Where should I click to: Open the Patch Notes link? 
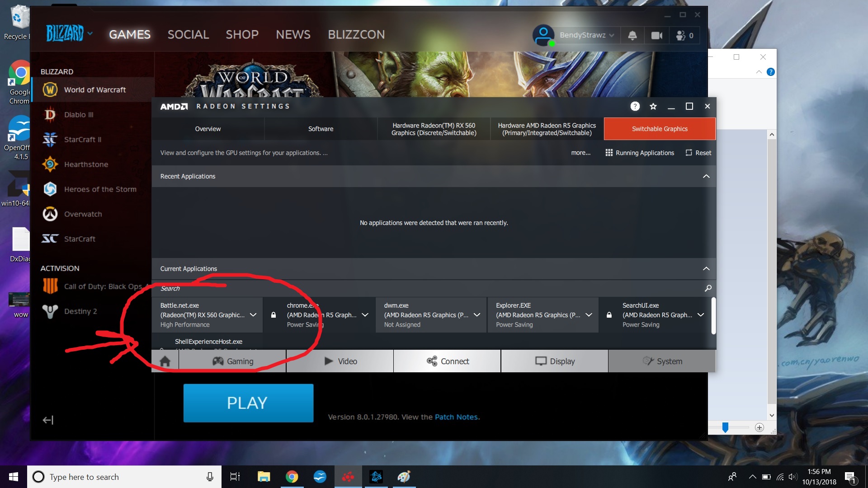456,417
